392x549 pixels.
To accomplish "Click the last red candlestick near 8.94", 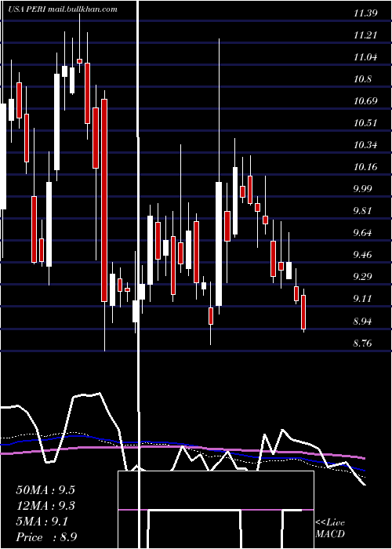I will click(x=303, y=311).
